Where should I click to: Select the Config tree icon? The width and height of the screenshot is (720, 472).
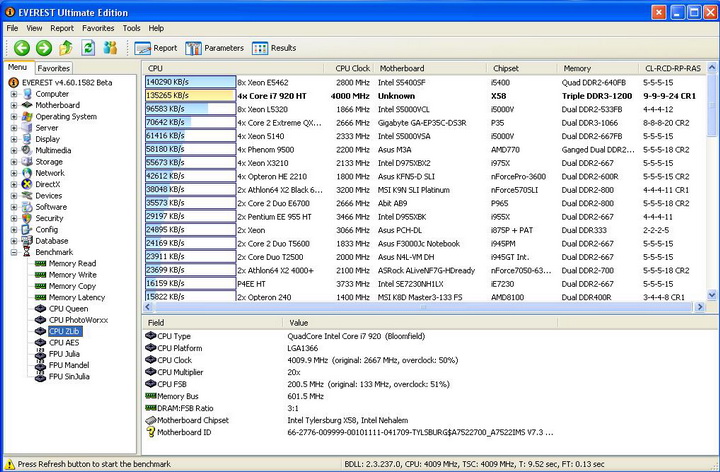coord(27,230)
